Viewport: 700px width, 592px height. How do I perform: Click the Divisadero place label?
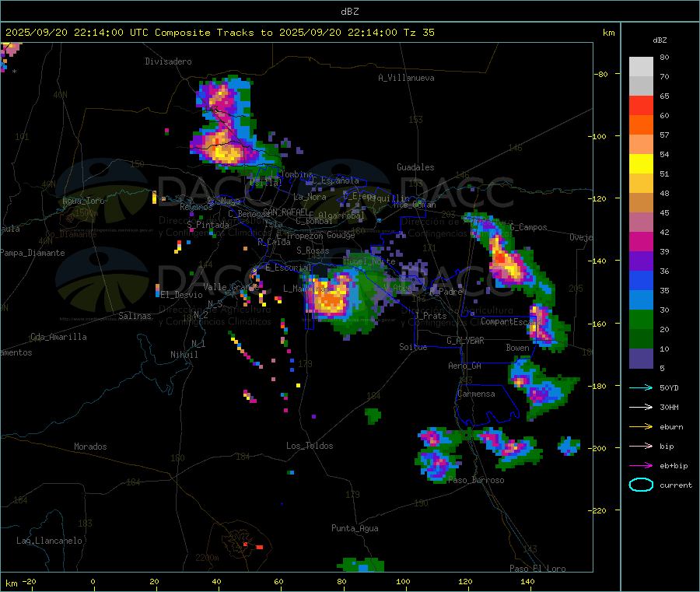pos(168,61)
